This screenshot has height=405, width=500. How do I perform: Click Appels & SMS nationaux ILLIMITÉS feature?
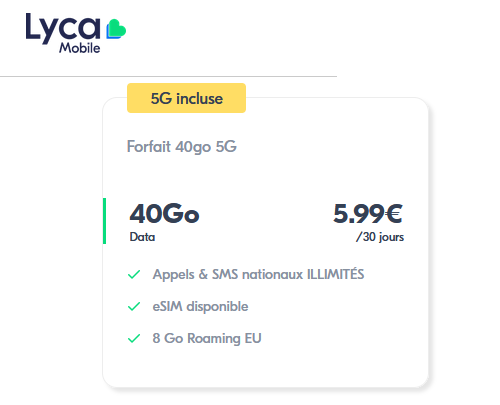tap(258, 275)
